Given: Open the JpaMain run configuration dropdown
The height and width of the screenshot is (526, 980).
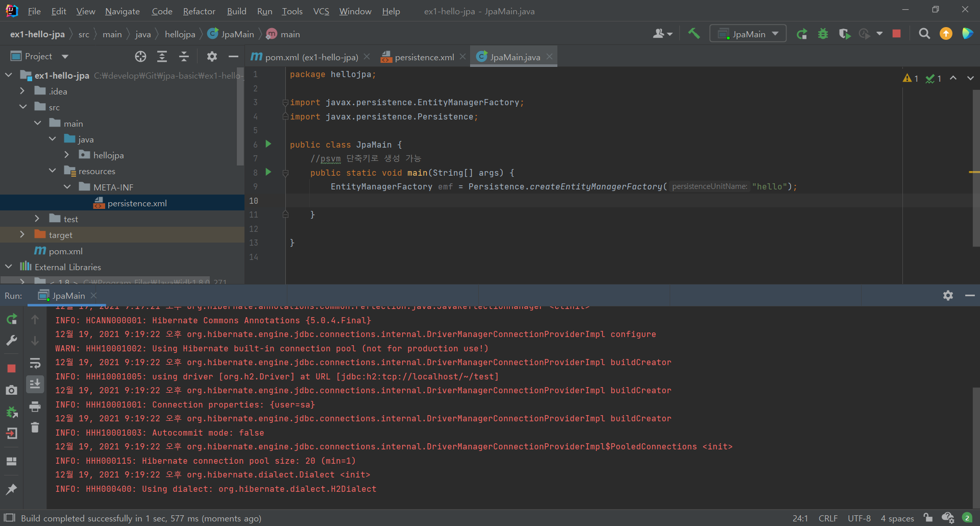Looking at the screenshot, I should pyautogui.click(x=748, y=34).
